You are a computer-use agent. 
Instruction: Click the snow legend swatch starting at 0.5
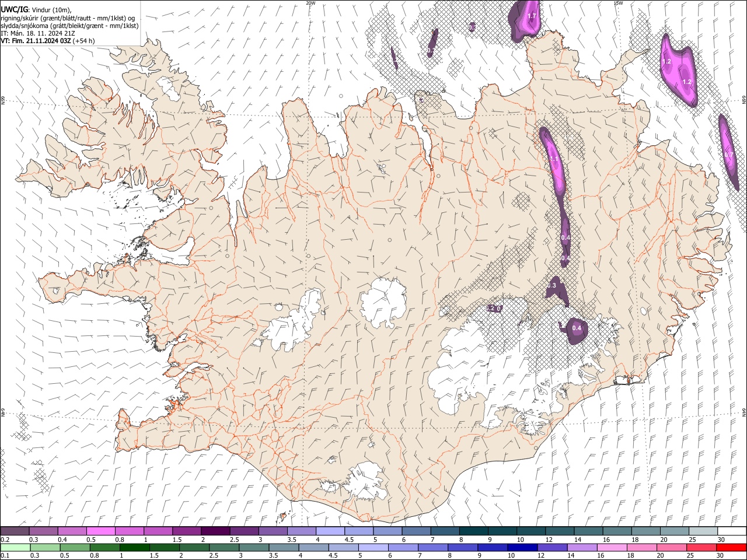point(100,531)
